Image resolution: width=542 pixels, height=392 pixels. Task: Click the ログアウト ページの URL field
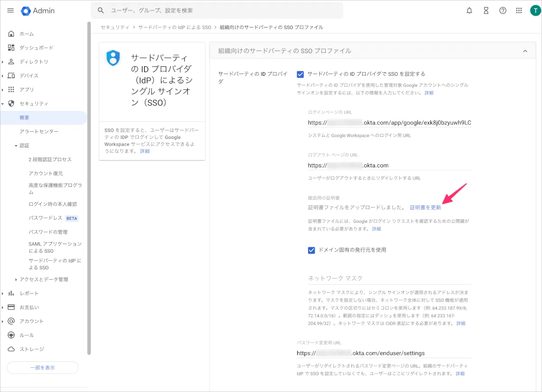coord(388,165)
